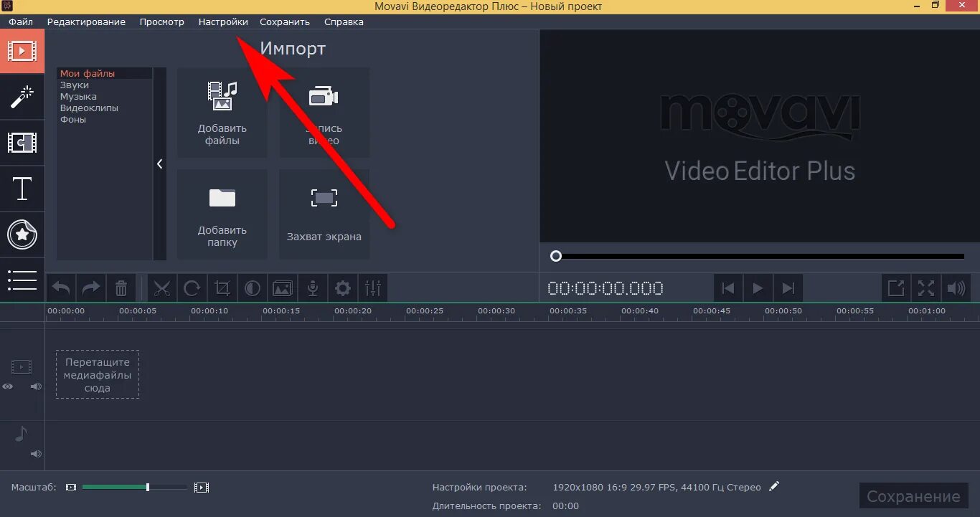Click the Undo arrow button
980x517 pixels.
[61, 288]
